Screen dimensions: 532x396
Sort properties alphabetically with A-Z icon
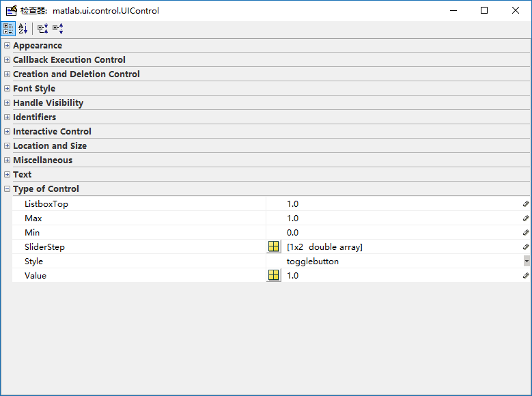coord(23,29)
